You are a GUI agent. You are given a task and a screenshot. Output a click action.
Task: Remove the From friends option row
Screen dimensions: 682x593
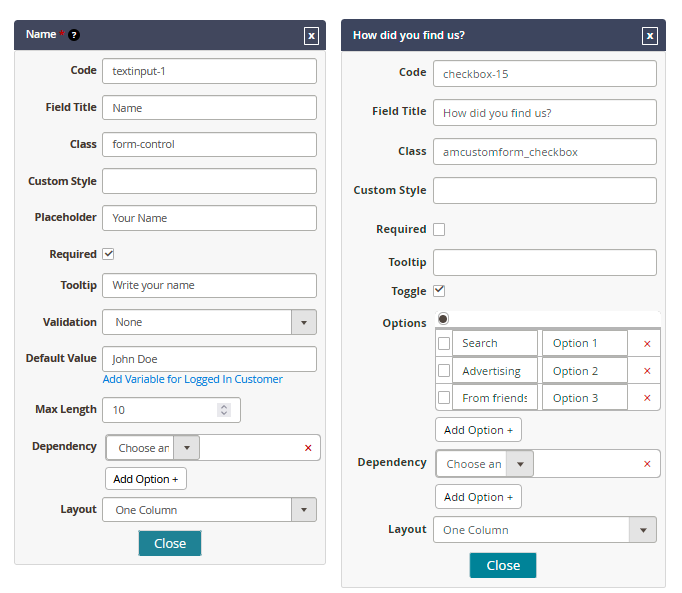[647, 398]
